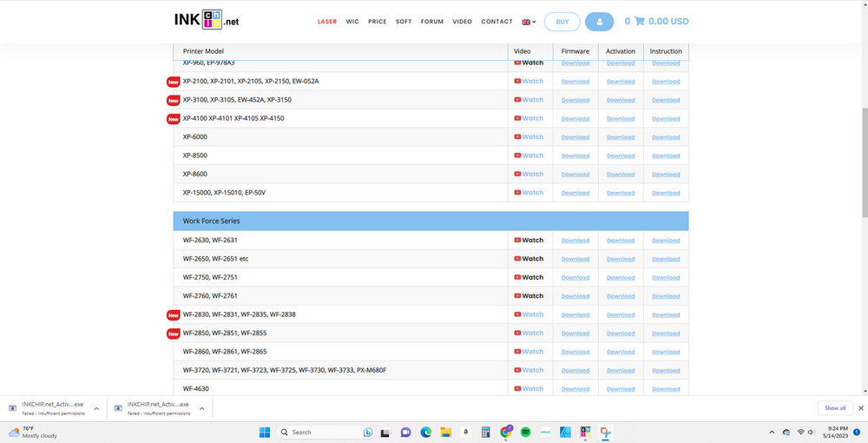Screen dimensions: 868x443
Task: Select the WF-4630 model row text
Action: point(196,389)
